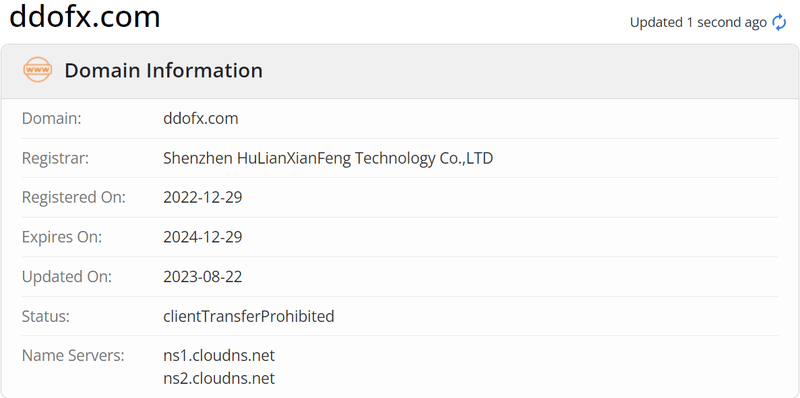The height and width of the screenshot is (398, 800).
Task: Select the ddofx.com domain value
Action: click(x=201, y=118)
